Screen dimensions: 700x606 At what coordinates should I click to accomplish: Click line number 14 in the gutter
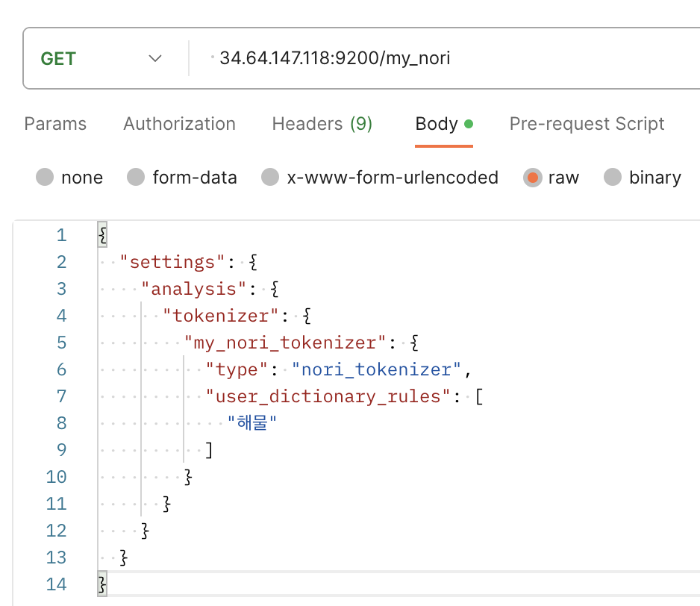coord(56,584)
